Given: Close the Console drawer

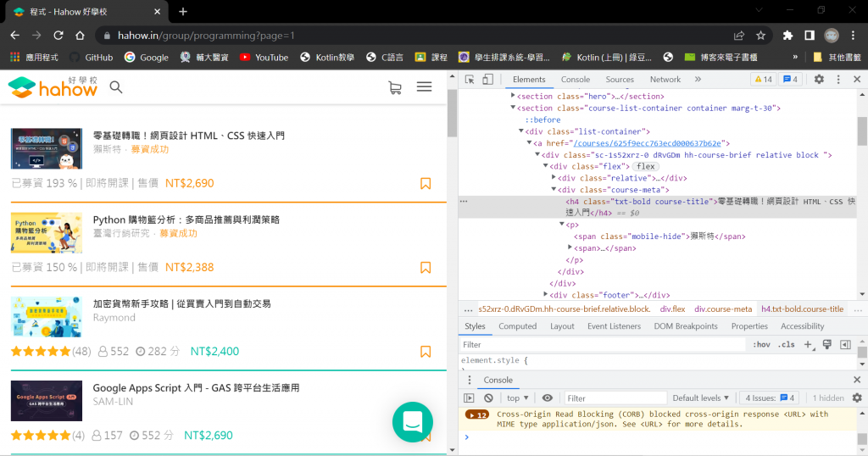Looking at the screenshot, I should click(x=857, y=380).
